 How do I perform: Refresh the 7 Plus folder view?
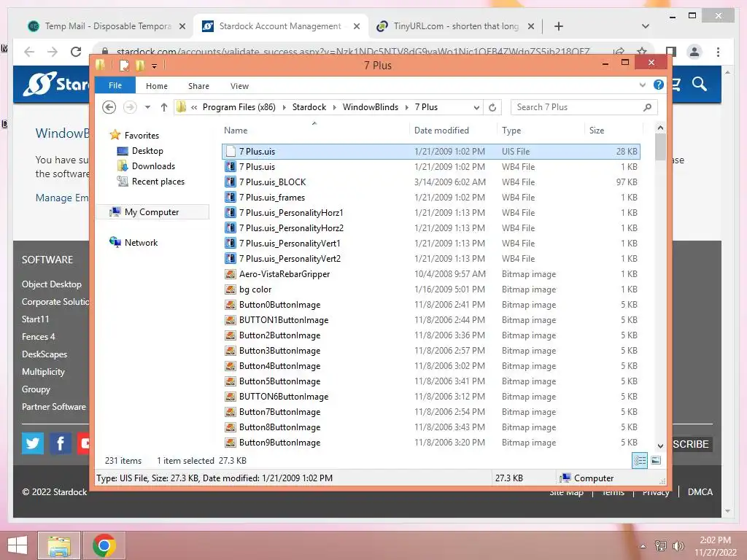492,108
